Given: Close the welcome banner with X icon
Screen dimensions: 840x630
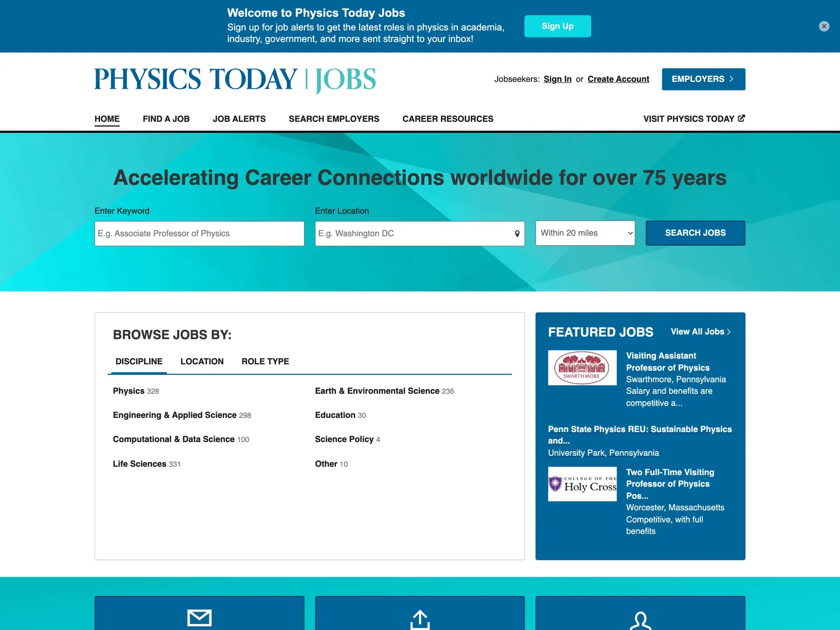Looking at the screenshot, I should pos(824,26).
